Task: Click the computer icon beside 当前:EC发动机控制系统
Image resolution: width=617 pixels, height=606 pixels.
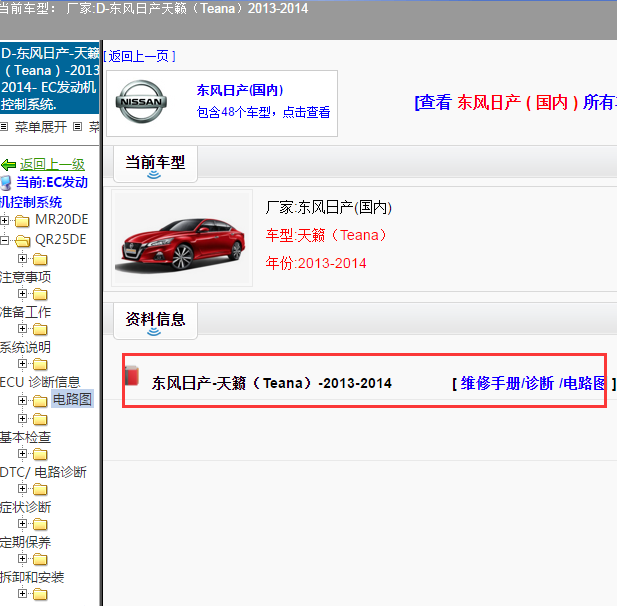Action: [6, 183]
